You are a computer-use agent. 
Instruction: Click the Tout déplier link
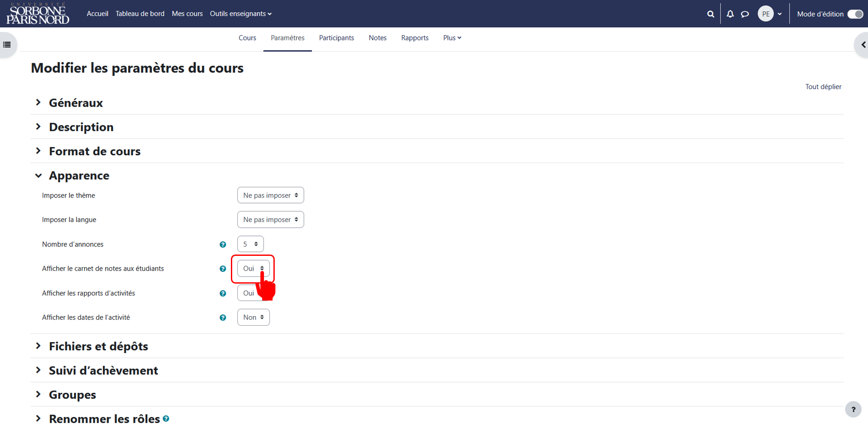[x=823, y=87]
